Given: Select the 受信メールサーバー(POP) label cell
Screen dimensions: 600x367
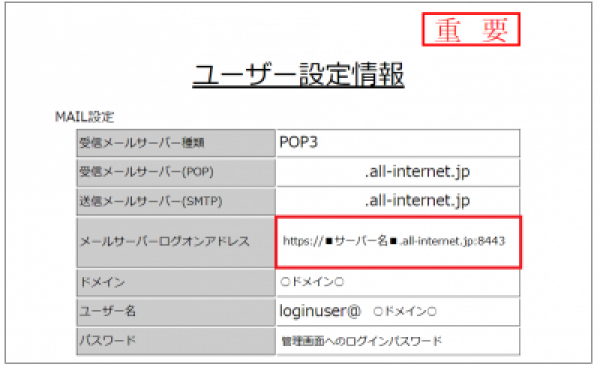Looking at the screenshot, I should (x=176, y=172).
